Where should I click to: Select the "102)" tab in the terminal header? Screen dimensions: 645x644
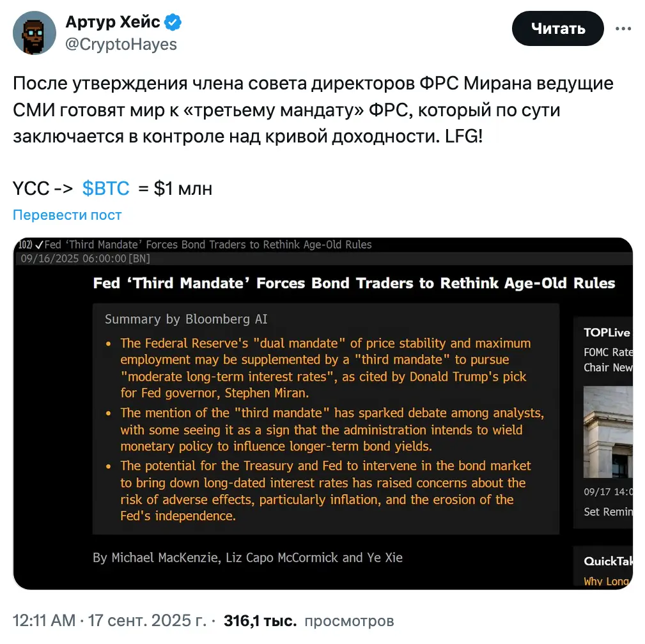pyautogui.click(x=26, y=245)
